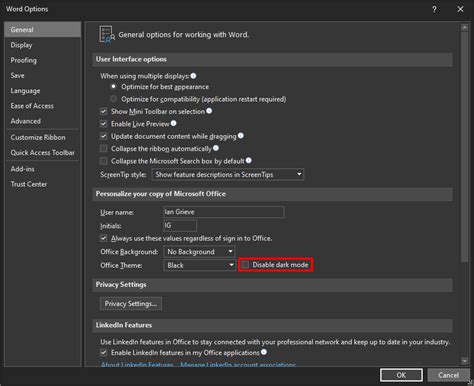Open the Display category
The image size is (474, 386).
(x=43, y=45)
